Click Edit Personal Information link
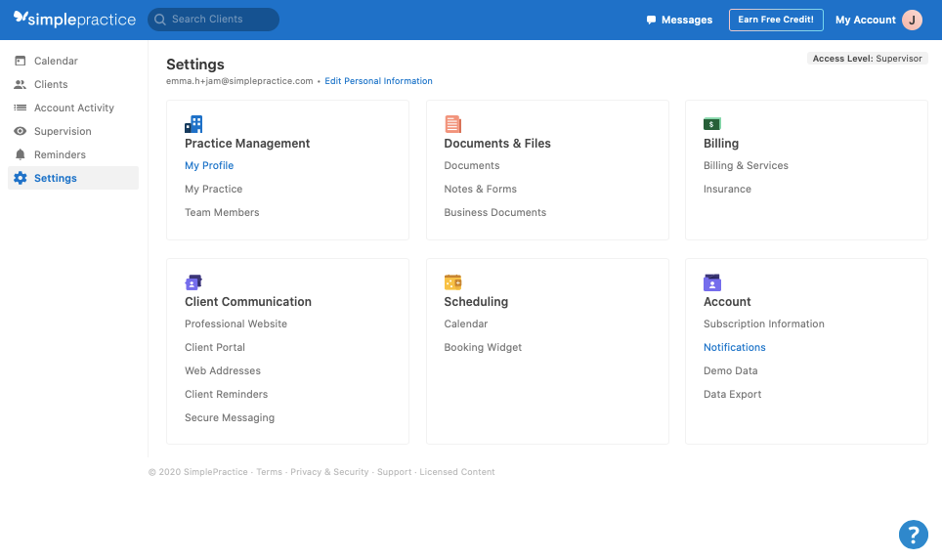This screenshot has width=942, height=560. [x=378, y=81]
